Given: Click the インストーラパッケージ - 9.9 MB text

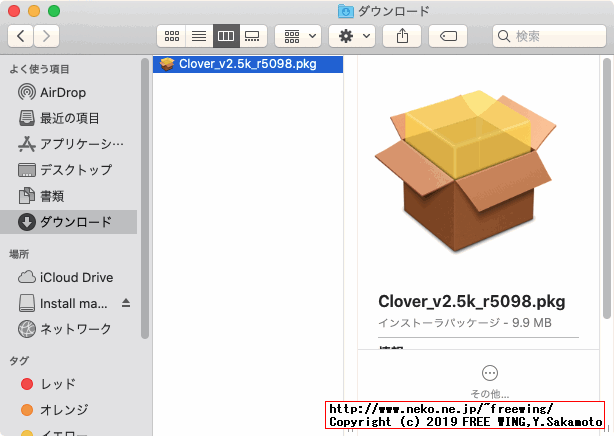Looking at the screenshot, I should click(465, 323).
